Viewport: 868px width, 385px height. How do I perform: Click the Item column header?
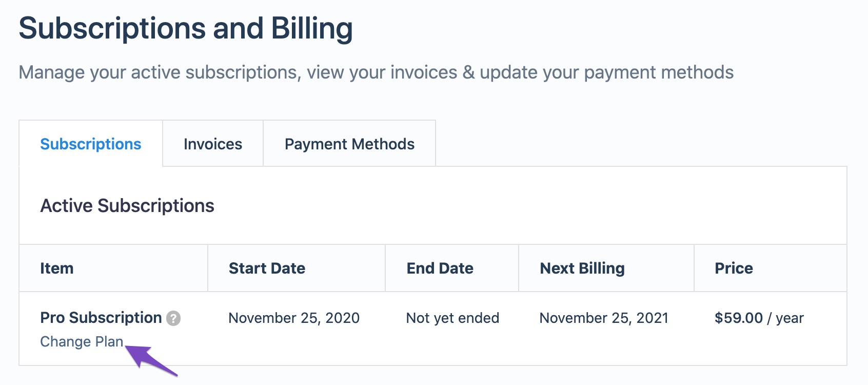(x=57, y=268)
